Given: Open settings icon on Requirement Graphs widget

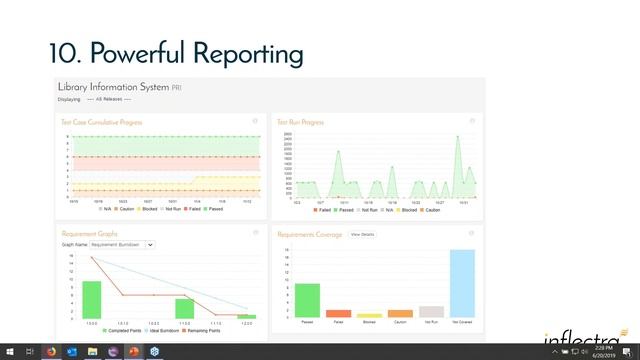Looking at the screenshot, I should 256,233.
